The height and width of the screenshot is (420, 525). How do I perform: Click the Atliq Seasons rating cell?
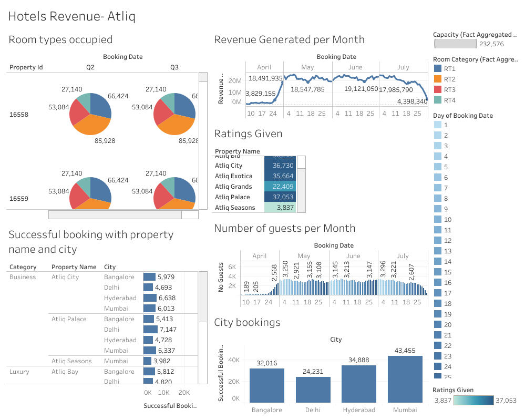[x=280, y=208]
